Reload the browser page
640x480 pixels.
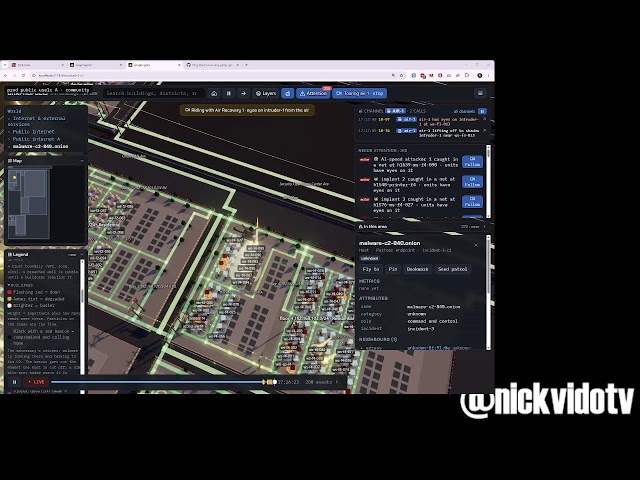coord(23,76)
